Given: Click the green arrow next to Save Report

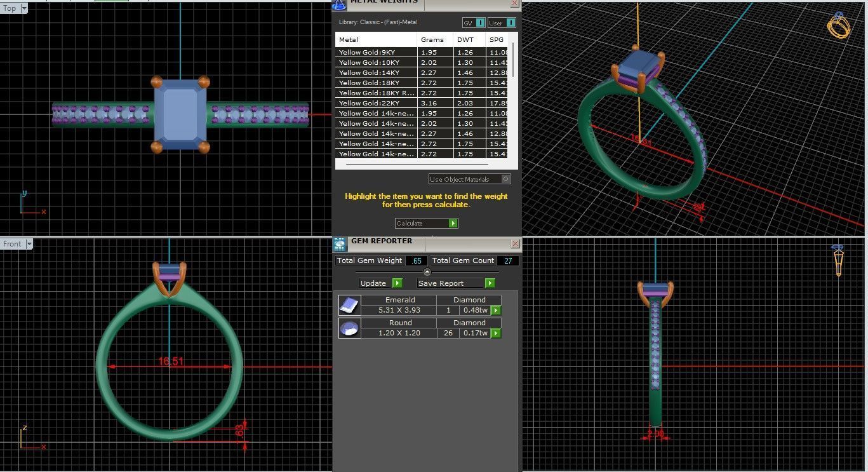Looking at the screenshot, I should point(490,283).
